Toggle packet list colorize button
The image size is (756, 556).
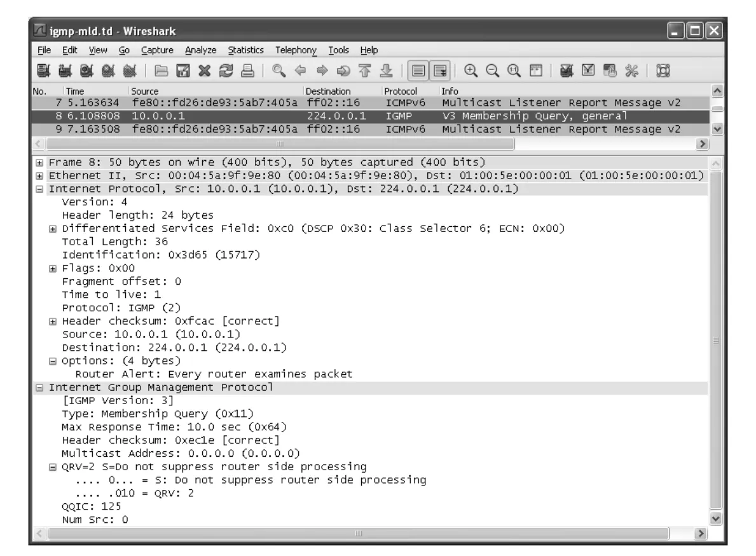click(x=418, y=71)
